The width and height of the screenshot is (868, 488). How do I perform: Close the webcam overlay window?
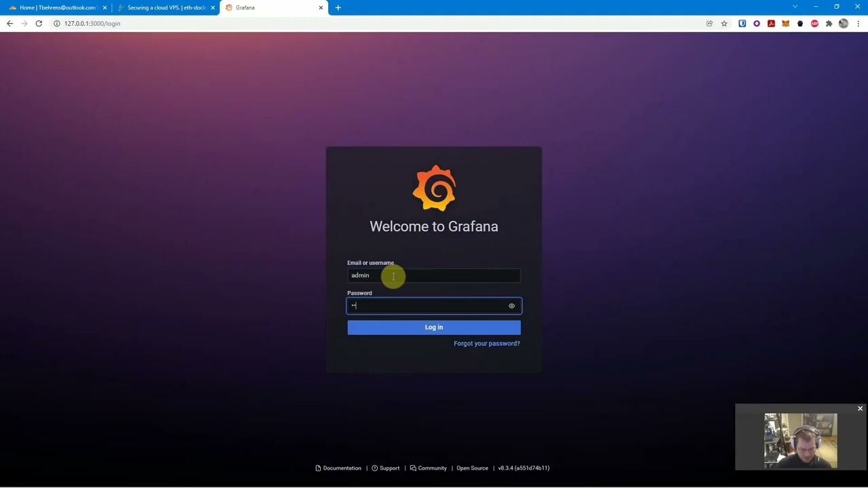click(x=860, y=409)
